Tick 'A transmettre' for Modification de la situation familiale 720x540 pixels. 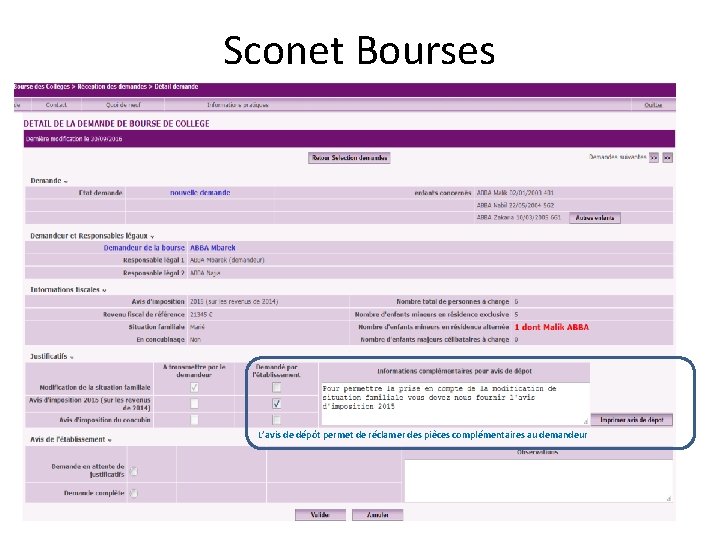pyautogui.click(x=194, y=388)
